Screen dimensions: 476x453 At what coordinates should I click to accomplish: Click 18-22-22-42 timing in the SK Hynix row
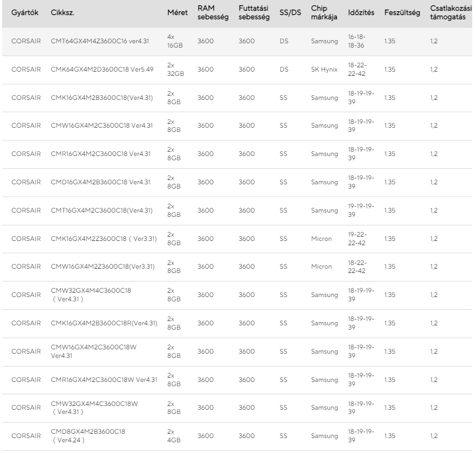(358, 69)
